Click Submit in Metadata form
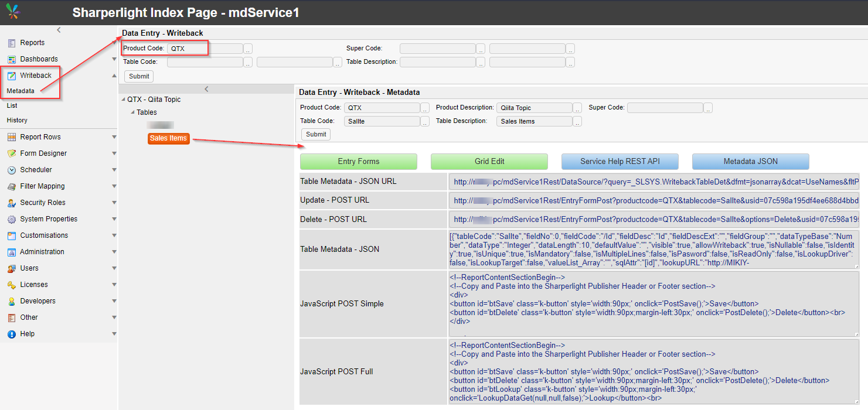The width and height of the screenshot is (868, 410). 316,134
